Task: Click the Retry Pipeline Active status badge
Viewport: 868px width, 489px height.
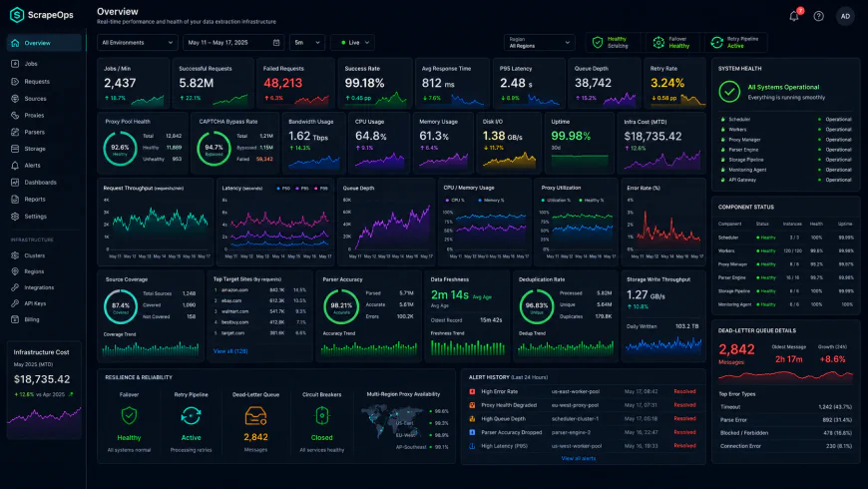Action: click(735, 42)
